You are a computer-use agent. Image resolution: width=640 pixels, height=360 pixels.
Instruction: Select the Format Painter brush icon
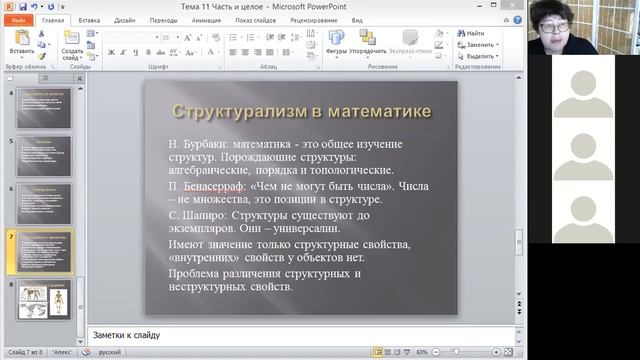coord(41,56)
